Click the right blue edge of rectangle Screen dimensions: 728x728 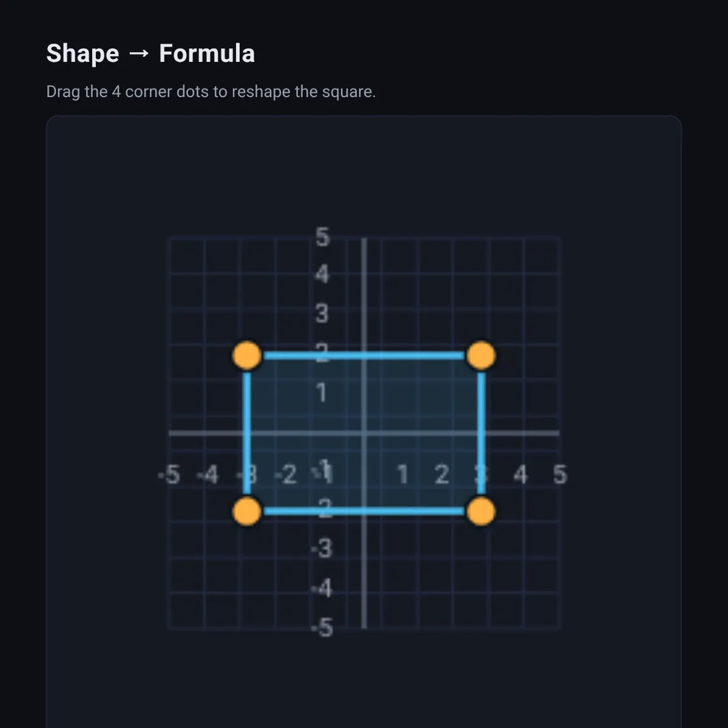(x=481, y=433)
